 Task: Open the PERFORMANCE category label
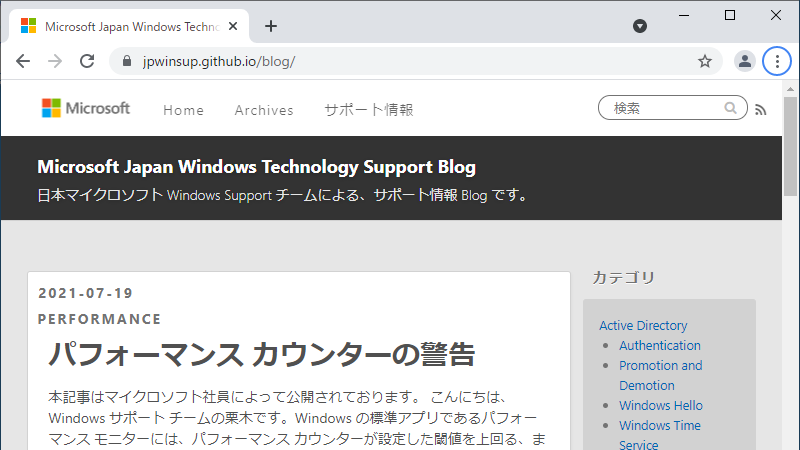(99, 319)
